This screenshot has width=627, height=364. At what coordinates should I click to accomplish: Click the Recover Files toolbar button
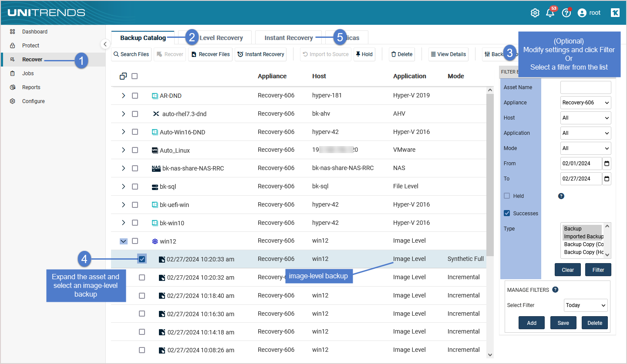(210, 54)
